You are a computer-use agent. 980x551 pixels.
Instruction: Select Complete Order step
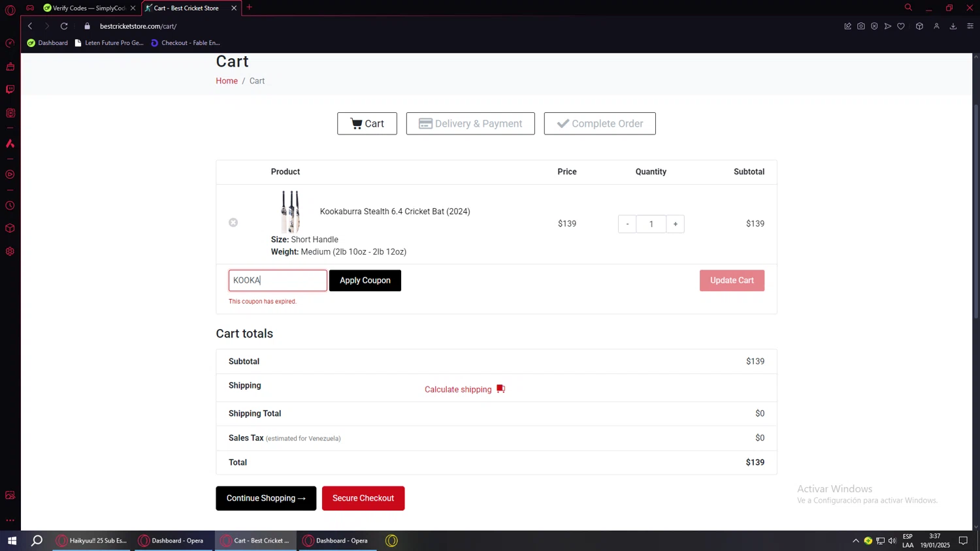tap(600, 123)
